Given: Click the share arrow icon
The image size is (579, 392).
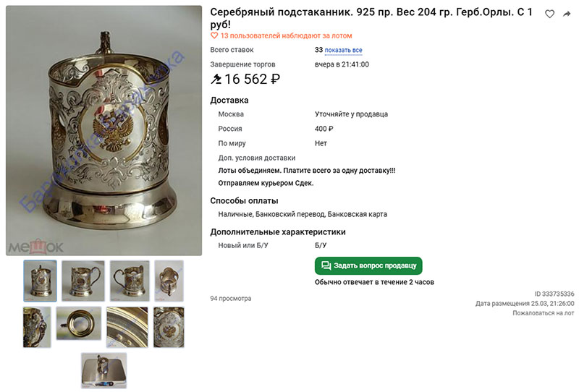Looking at the screenshot, I should [567, 14].
